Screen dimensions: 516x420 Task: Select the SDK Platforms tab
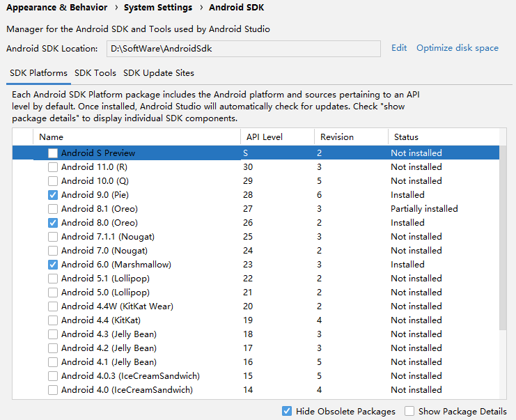[38, 73]
